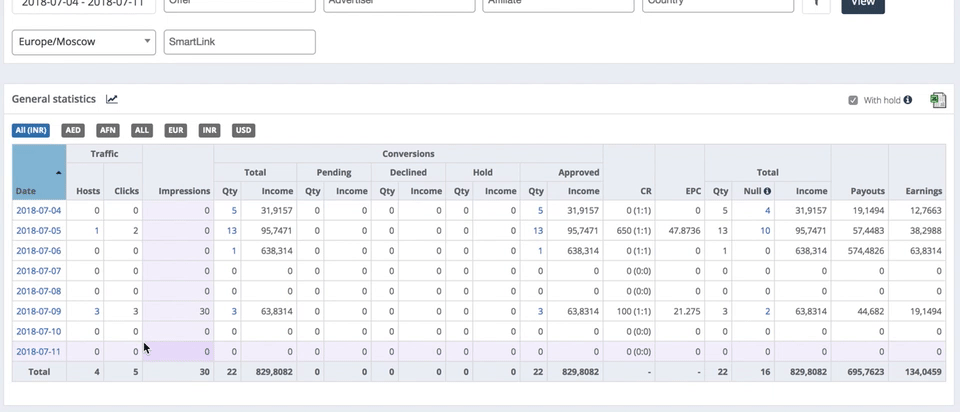Click Null value 10 in 2018-07-05 row
Screen dimensions: 960x412
tap(765, 231)
